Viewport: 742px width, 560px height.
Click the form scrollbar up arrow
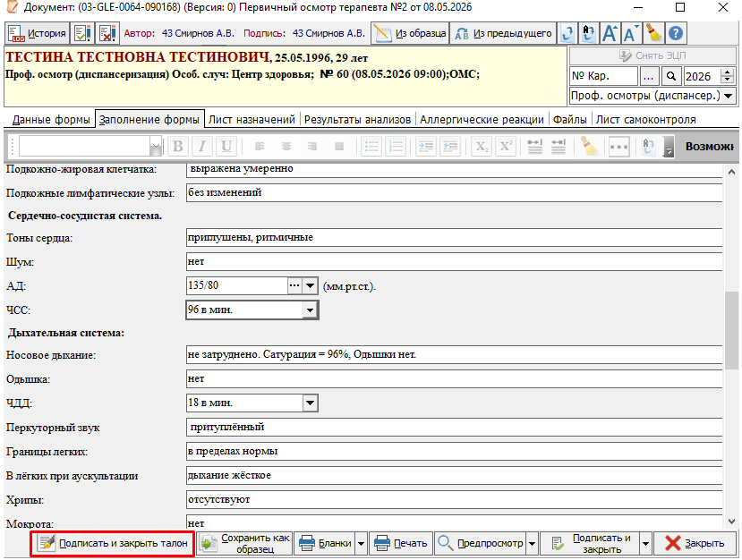point(731,172)
